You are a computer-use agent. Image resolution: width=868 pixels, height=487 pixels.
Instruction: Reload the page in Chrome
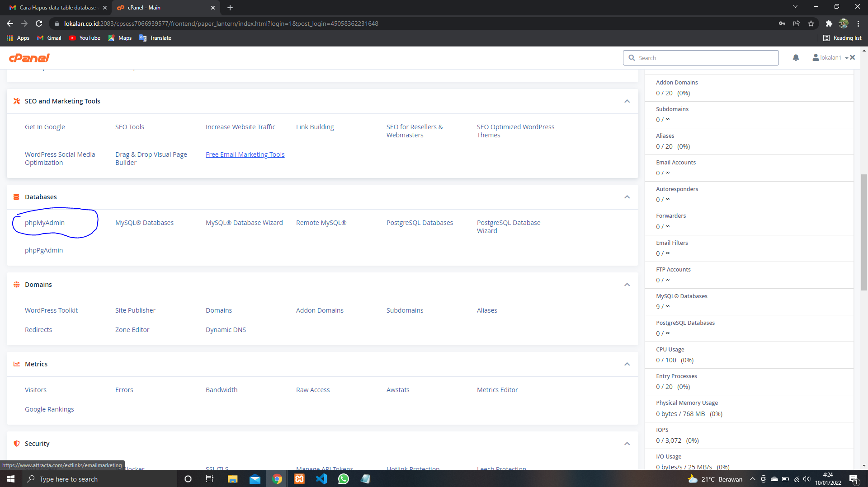click(x=39, y=23)
